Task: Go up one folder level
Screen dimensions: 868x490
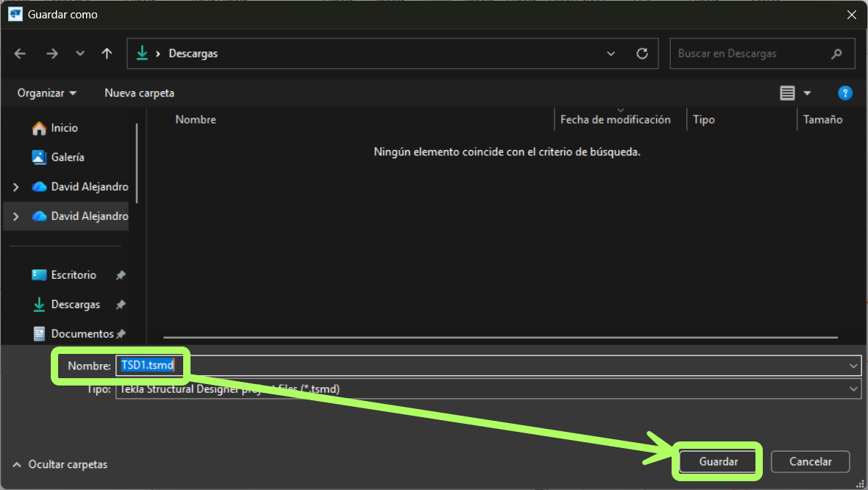Action: (x=107, y=54)
